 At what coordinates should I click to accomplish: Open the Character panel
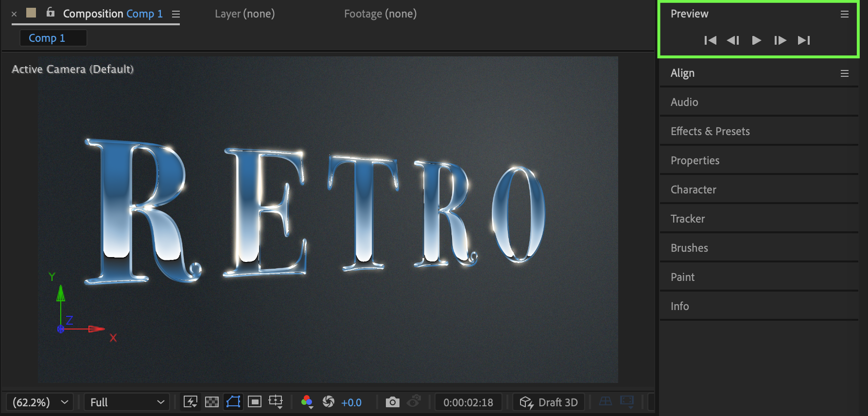tap(693, 190)
